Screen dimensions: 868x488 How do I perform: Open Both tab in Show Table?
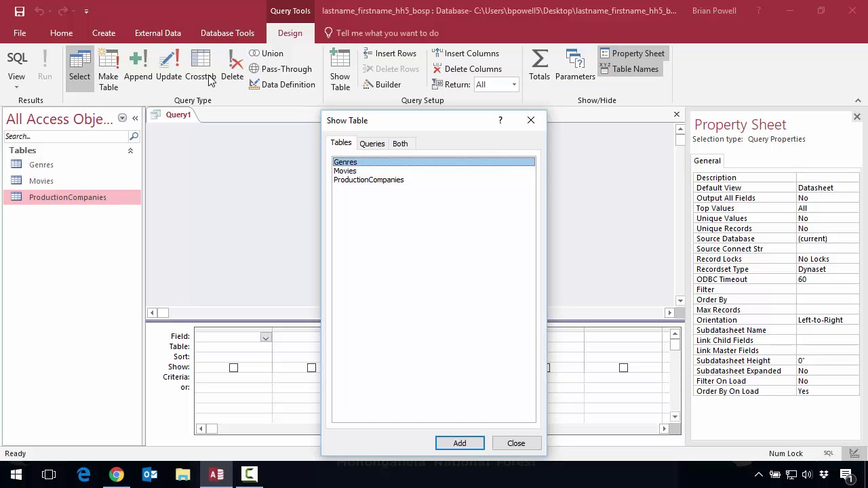pos(400,144)
